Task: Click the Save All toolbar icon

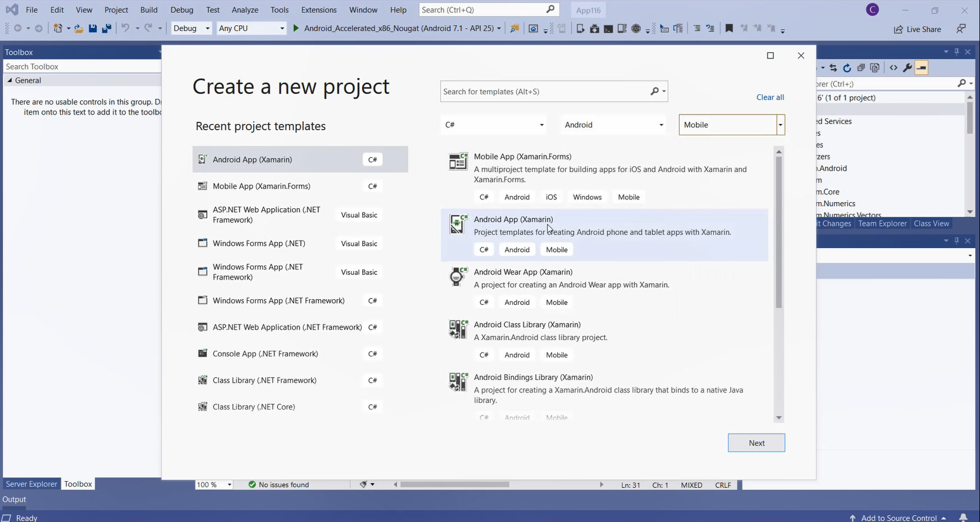Action: point(106,29)
